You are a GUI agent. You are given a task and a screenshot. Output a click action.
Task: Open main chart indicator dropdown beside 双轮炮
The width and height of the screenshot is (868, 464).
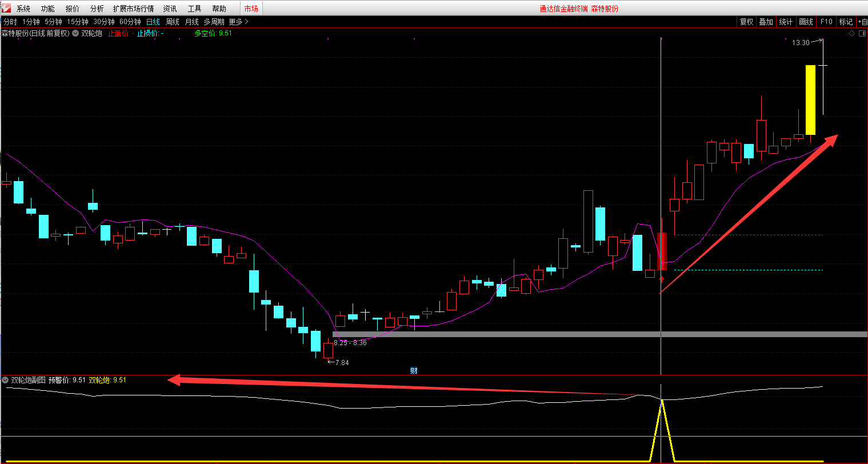[x=75, y=33]
